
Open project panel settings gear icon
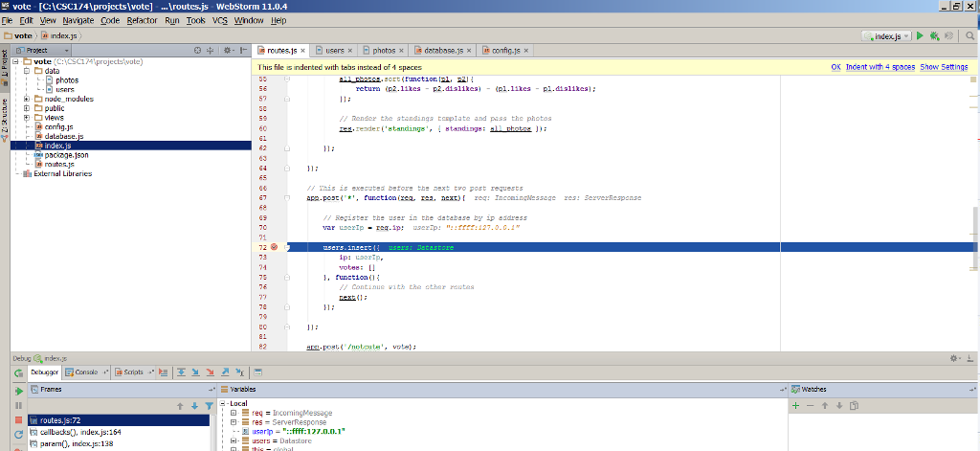[x=227, y=50]
